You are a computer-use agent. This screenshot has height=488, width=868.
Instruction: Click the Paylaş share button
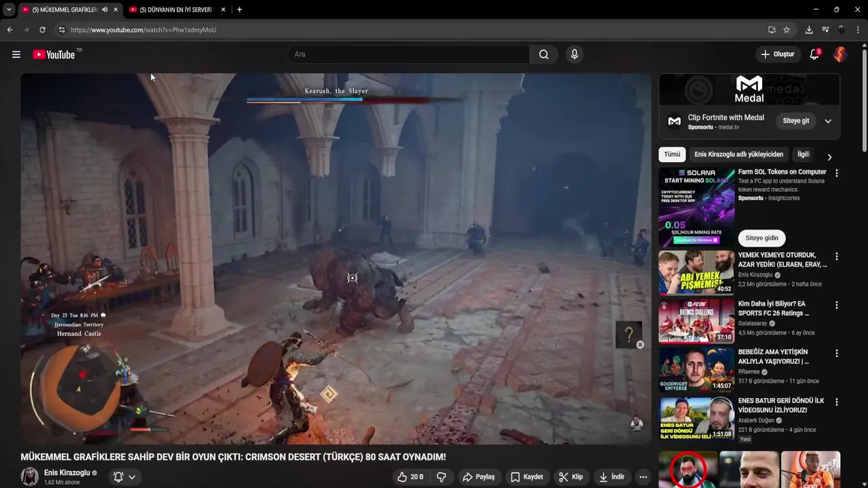479,477
